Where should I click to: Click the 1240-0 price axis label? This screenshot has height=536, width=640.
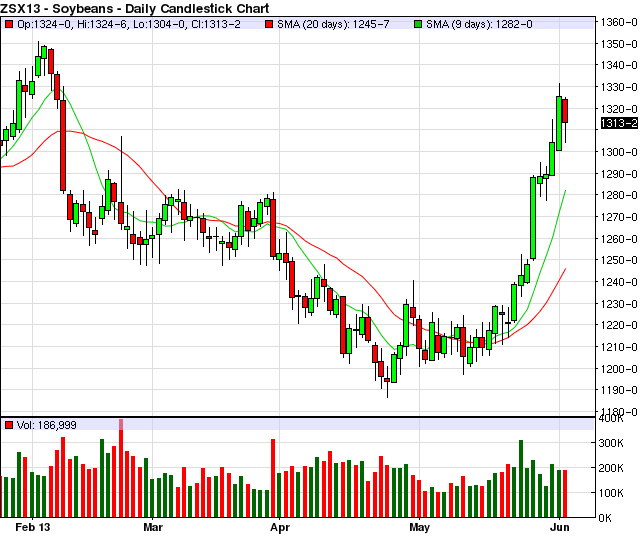(x=619, y=282)
